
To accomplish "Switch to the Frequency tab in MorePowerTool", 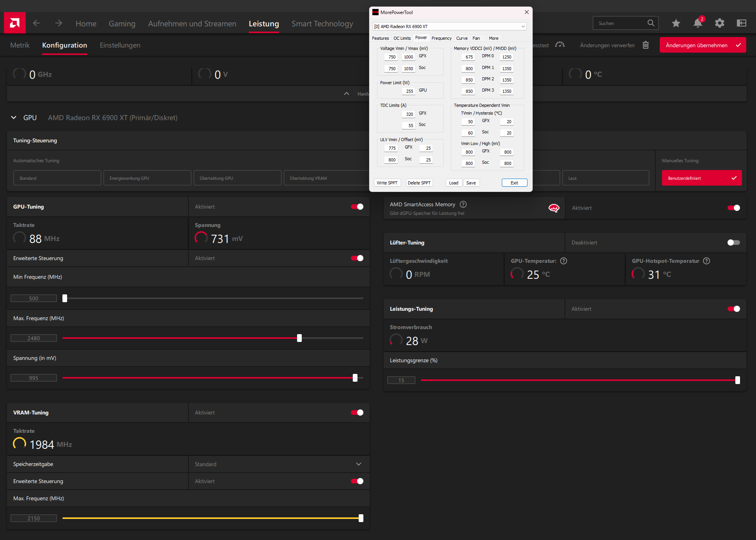I will click(x=441, y=38).
